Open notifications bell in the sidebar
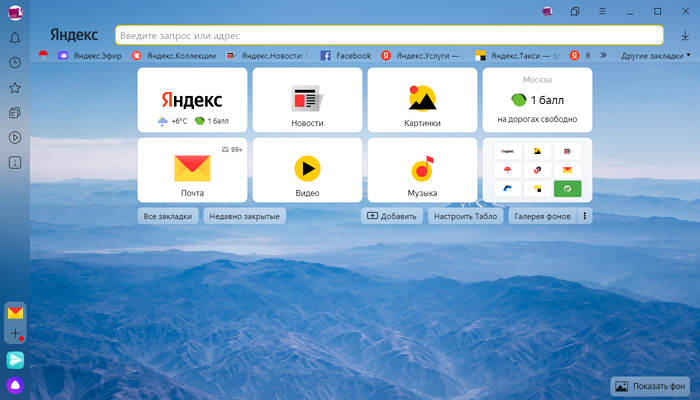This screenshot has width=700, height=400. (15, 38)
